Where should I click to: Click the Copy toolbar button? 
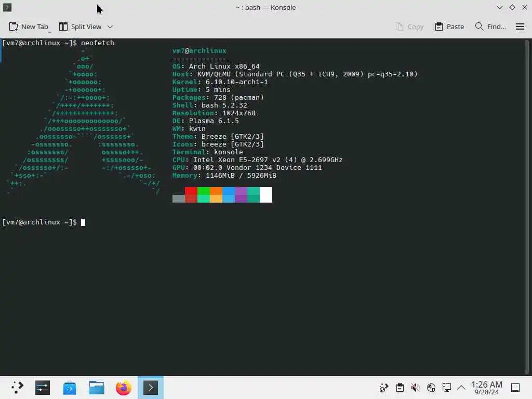pyautogui.click(x=409, y=26)
